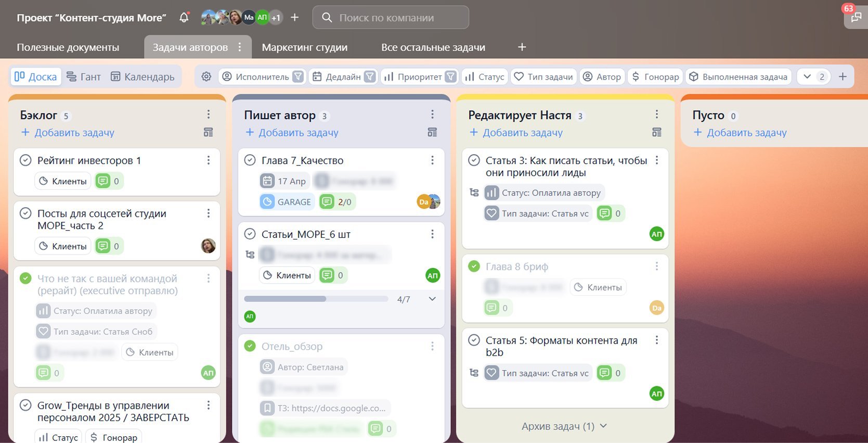Select the Доска view
This screenshot has height=443, width=868.
[36, 77]
